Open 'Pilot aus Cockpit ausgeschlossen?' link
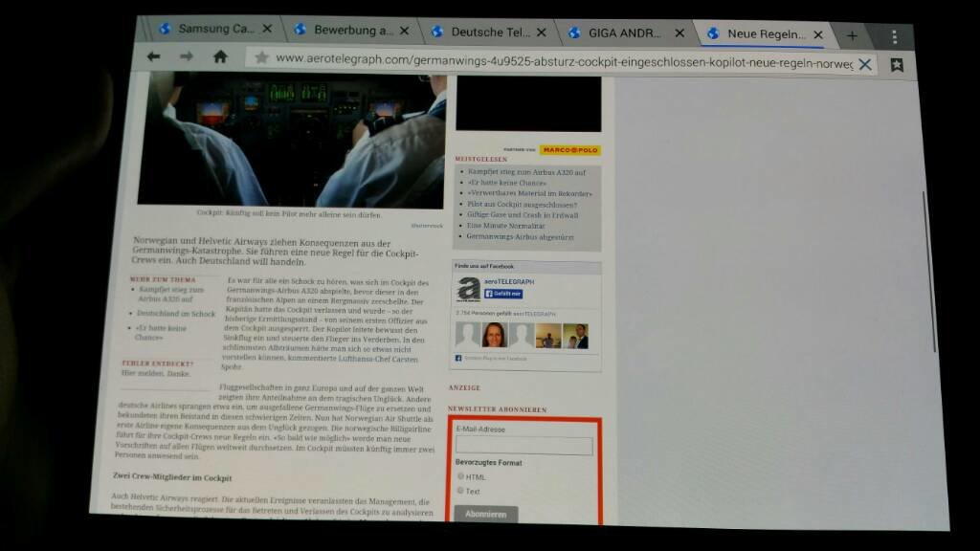980x551 pixels. [x=522, y=205]
